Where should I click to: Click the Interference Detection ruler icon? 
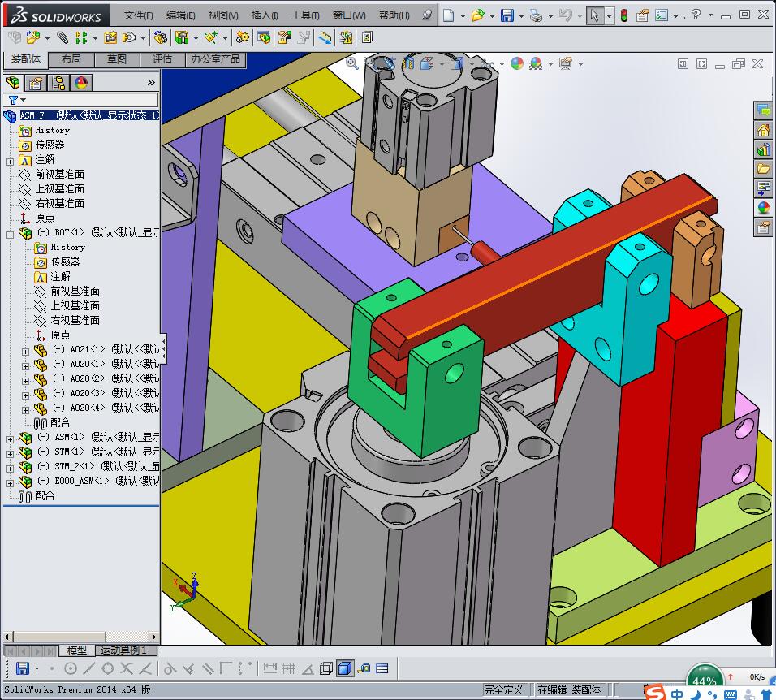point(325,37)
